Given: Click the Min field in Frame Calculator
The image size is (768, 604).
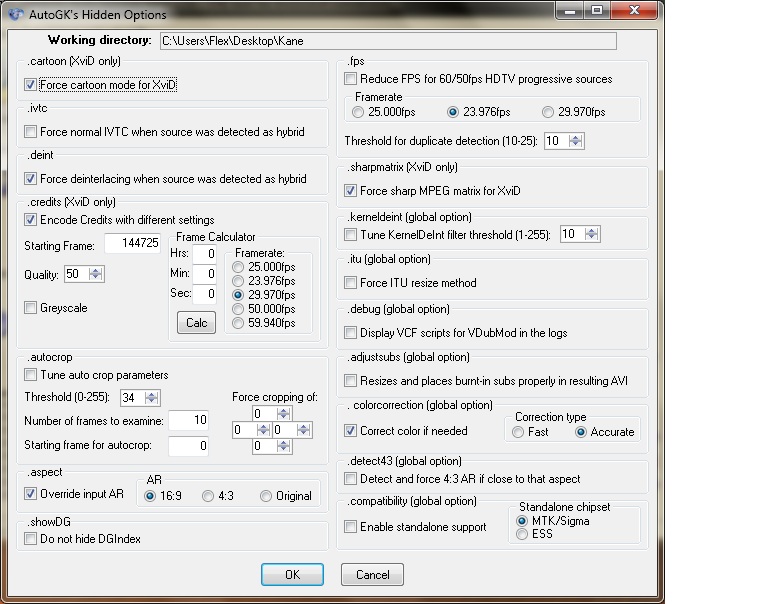Looking at the screenshot, I should pyautogui.click(x=205, y=273).
